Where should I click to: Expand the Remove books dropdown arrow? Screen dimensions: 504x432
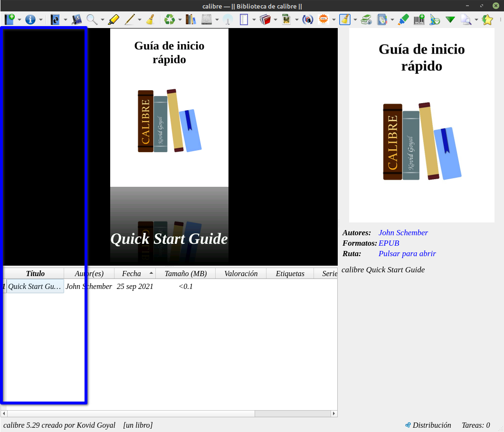point(180,20)
